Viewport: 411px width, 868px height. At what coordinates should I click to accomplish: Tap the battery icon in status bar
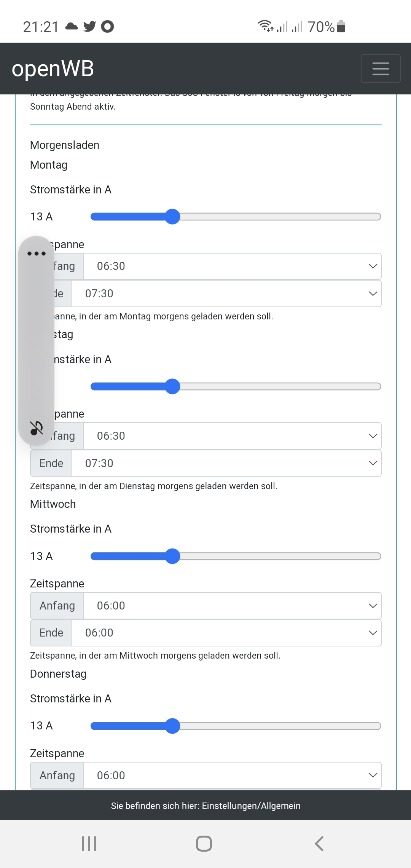pos(341,27)
